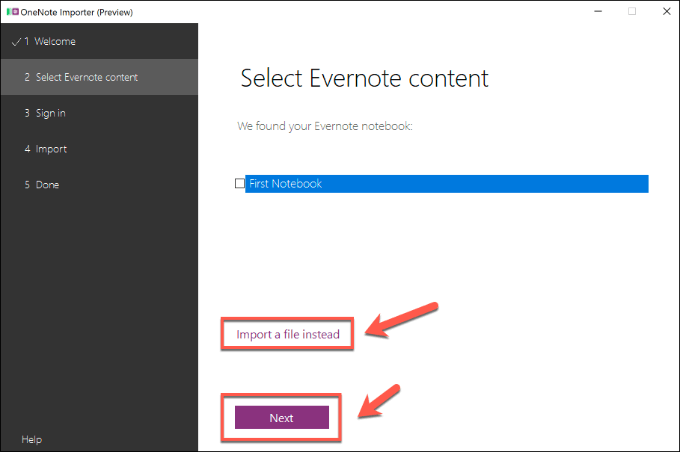680x452 pixels.
Task: Open Help at the sidebar bottom
Action: (x=32, y=439)
